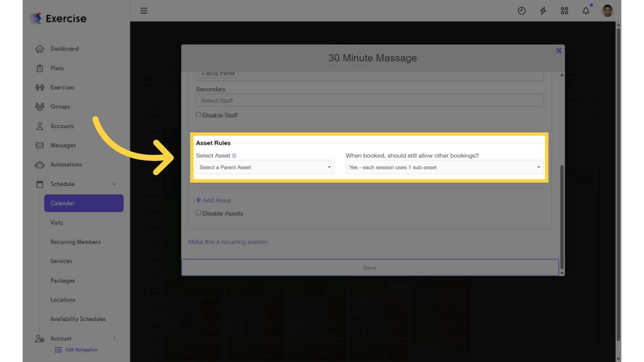Viewport: 644px width, 362px height.
Task: Select Calendar in Schedule submenu
Action: 84,203
